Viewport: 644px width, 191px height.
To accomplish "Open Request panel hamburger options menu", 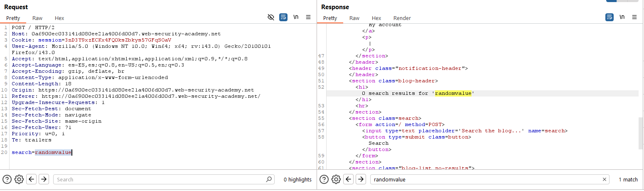I will tap(308, 17).
